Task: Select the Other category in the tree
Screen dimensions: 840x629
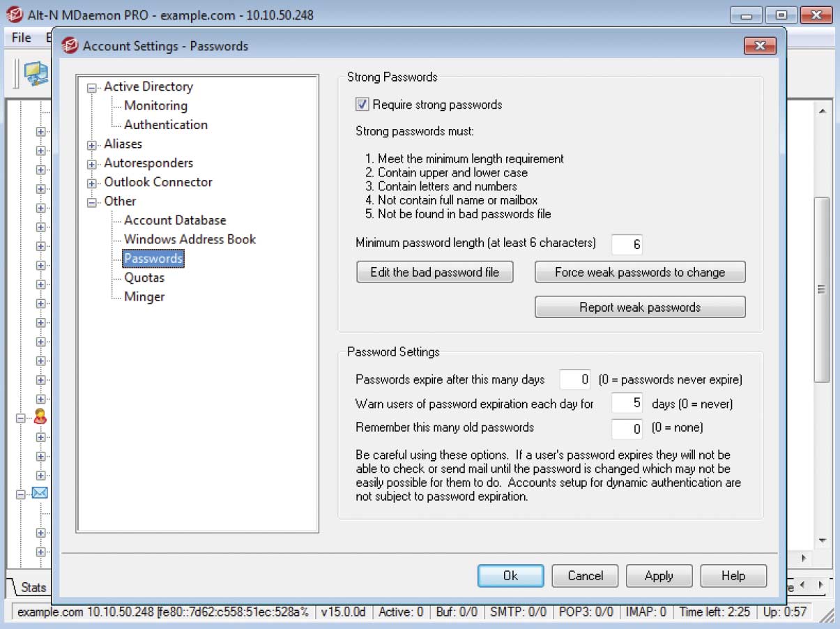Action: 120,201
